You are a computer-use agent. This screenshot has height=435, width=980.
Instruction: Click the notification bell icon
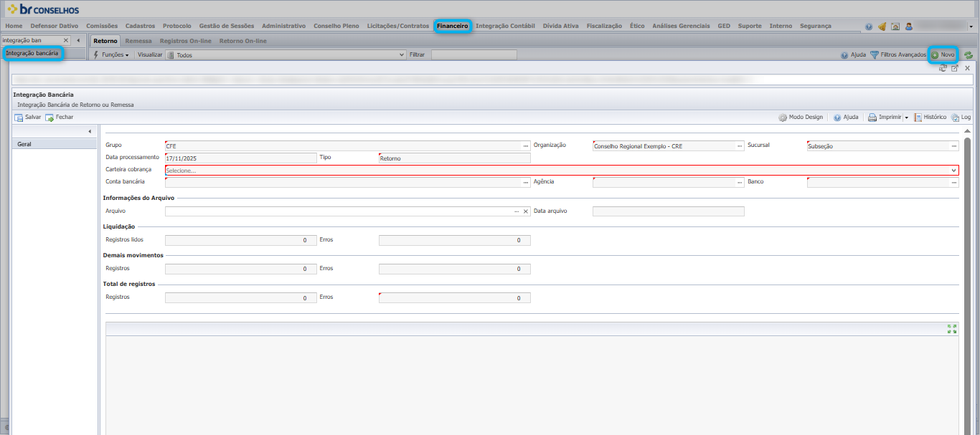882,27
